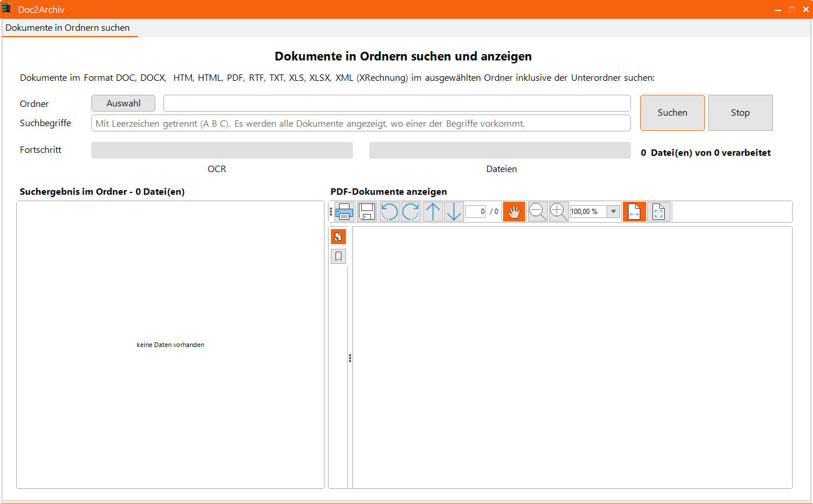Zoom in with the plus magnifier
The height and width of the screenshot is (504, 813).
pos(558,212)
